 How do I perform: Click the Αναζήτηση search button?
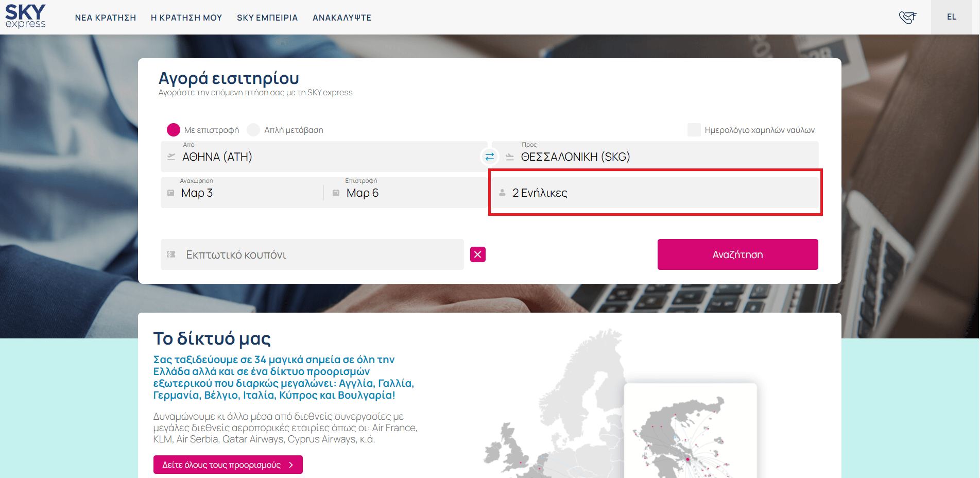click(738, 254)
